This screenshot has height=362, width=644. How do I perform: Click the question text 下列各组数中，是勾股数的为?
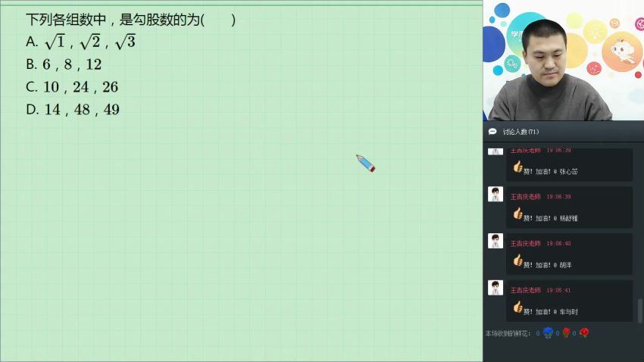pos(114,20)
